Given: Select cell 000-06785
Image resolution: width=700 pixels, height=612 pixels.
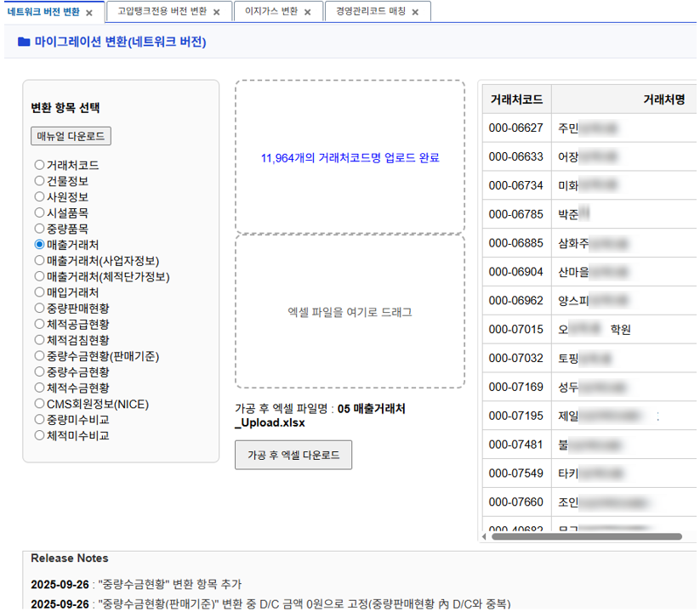Looking at the screenshot, I should tap(516, 214).
